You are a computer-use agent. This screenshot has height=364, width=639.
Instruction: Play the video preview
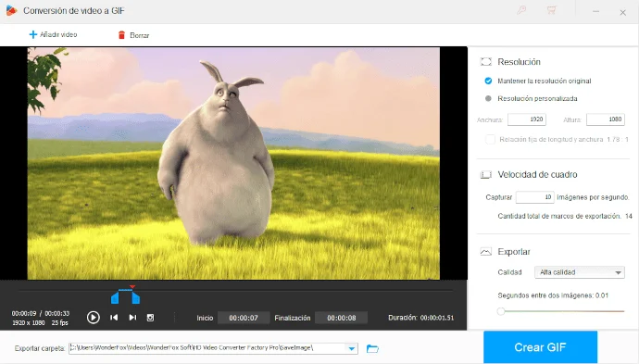click(94, 318)
